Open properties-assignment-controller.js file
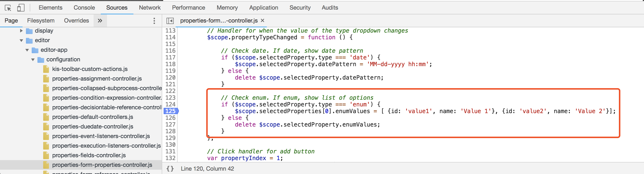The image size is (644, 174). click(x=97, y=79)
